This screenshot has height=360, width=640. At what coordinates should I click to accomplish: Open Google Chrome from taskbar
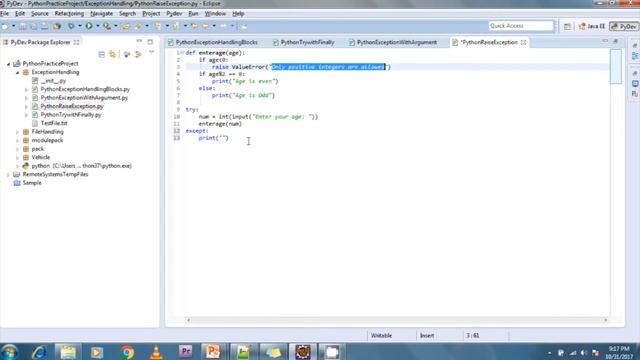click(127, 352)
